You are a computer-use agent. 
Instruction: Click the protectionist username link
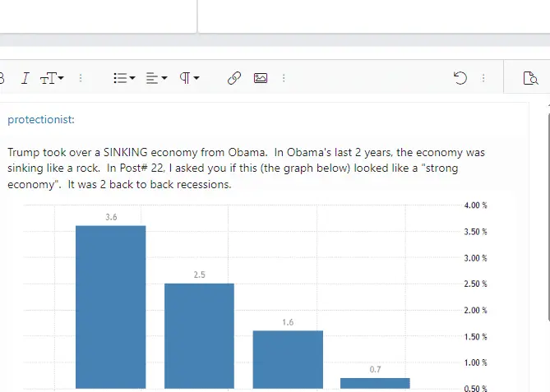(41, 120)
